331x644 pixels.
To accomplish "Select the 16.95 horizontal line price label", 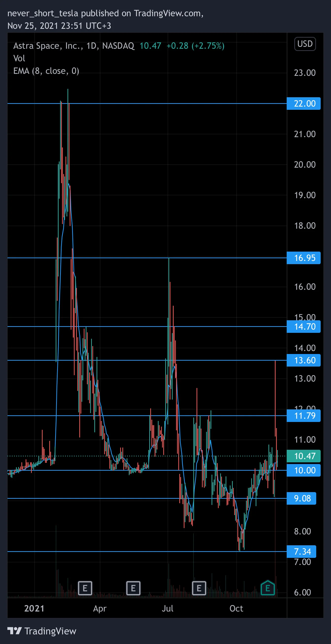I will coord(303,258).
